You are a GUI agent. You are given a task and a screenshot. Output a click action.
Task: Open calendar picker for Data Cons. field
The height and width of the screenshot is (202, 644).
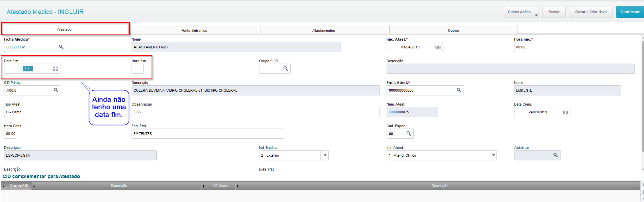pos(565,112)
